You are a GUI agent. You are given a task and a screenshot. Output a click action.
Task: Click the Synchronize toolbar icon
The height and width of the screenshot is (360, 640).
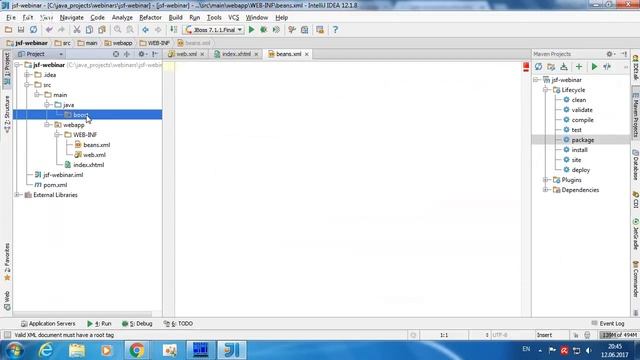(x=33, y=30)
